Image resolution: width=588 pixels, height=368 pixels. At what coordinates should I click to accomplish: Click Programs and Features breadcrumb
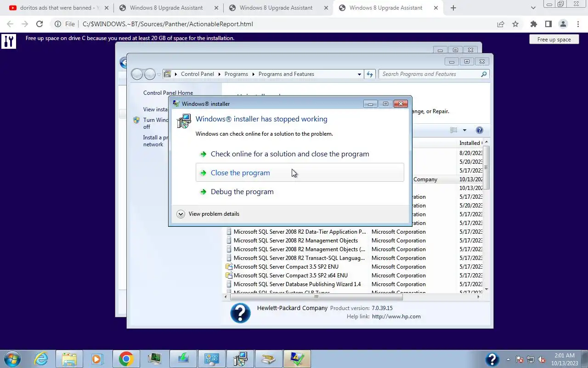[x=286, y=74]
